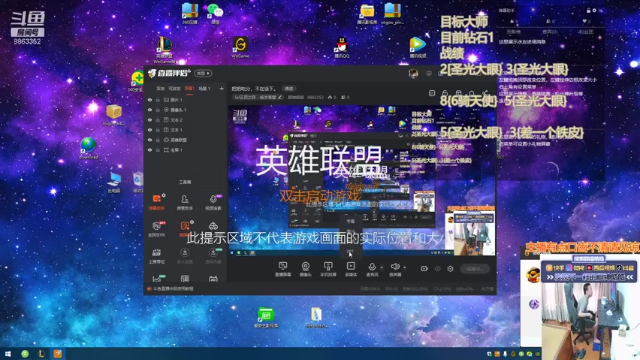Open the 此电脑 desktop icon

[114, 182]
